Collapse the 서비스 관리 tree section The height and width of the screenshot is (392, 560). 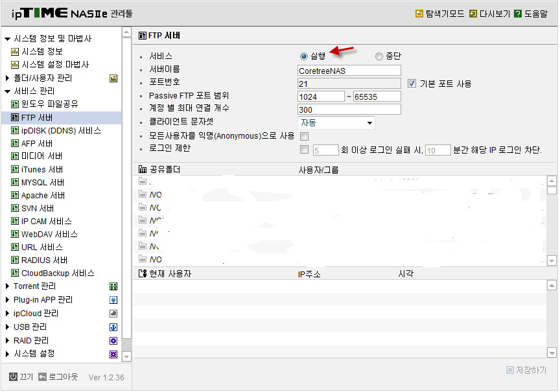tap(7, 91)
